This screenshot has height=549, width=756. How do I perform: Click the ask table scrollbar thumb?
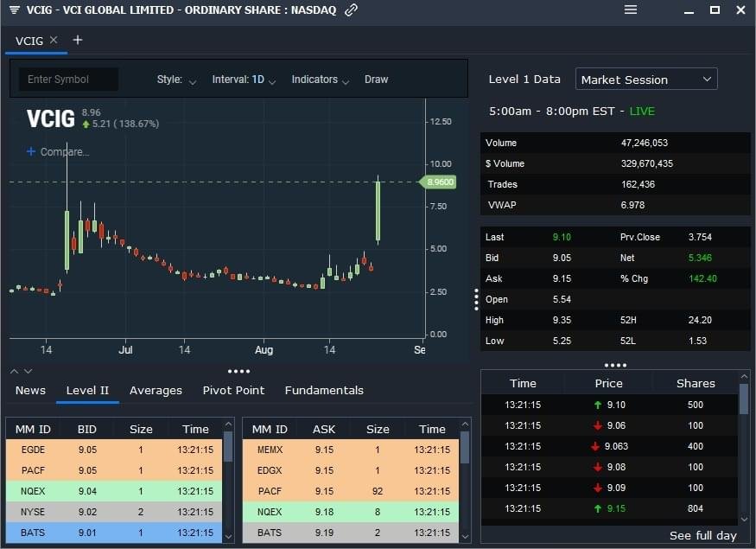coord(466,447)
